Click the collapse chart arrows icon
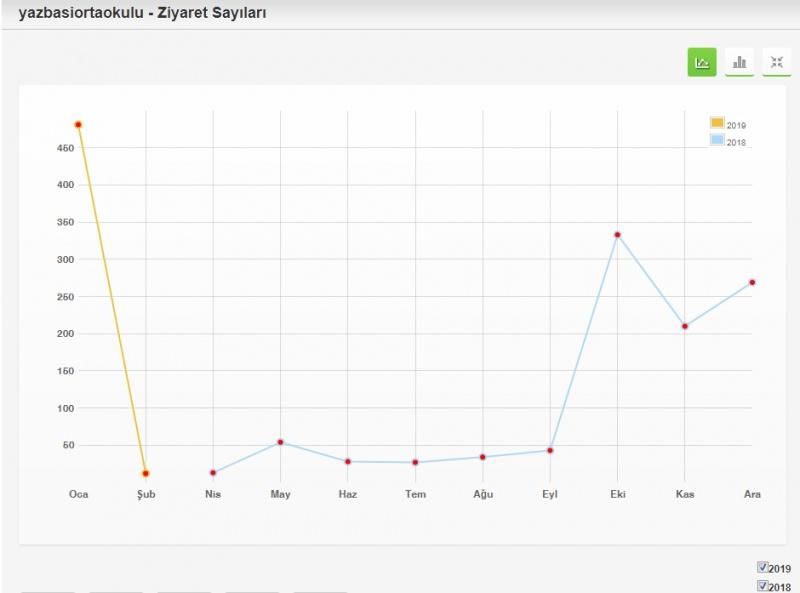This screenshot has height=593, width=800. [x=776, y=62]
